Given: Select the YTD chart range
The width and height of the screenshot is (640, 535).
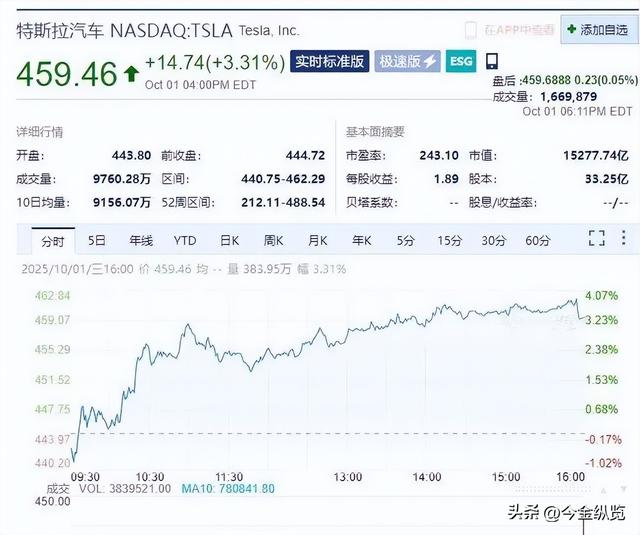Looking at the screenshot, I should point(185,240).
